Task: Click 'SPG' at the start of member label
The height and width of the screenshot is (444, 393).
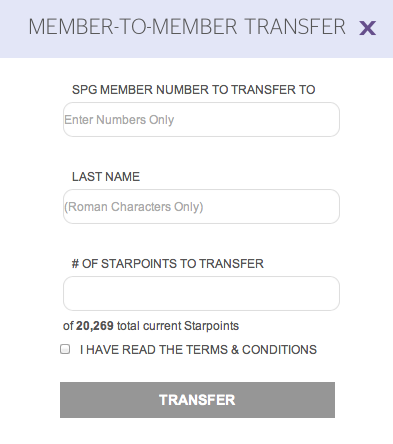Action: 84,90
